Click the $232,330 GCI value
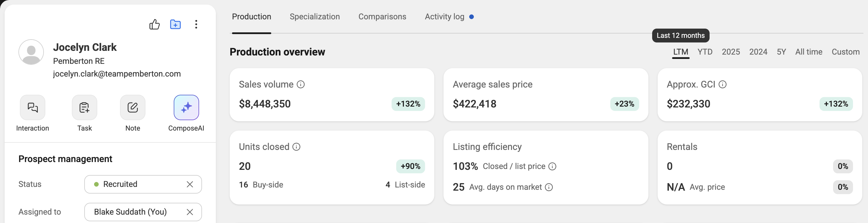868x223 pixels. point(689,104)
